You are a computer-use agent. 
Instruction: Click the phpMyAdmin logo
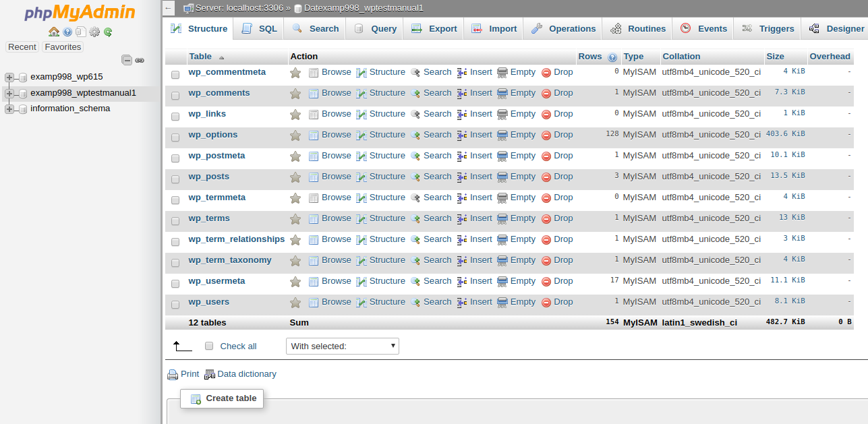tap(80, 13)
